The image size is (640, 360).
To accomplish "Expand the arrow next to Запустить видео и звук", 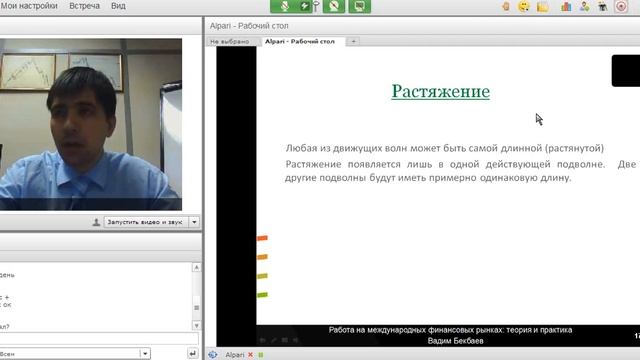I will tap(194, 222).
